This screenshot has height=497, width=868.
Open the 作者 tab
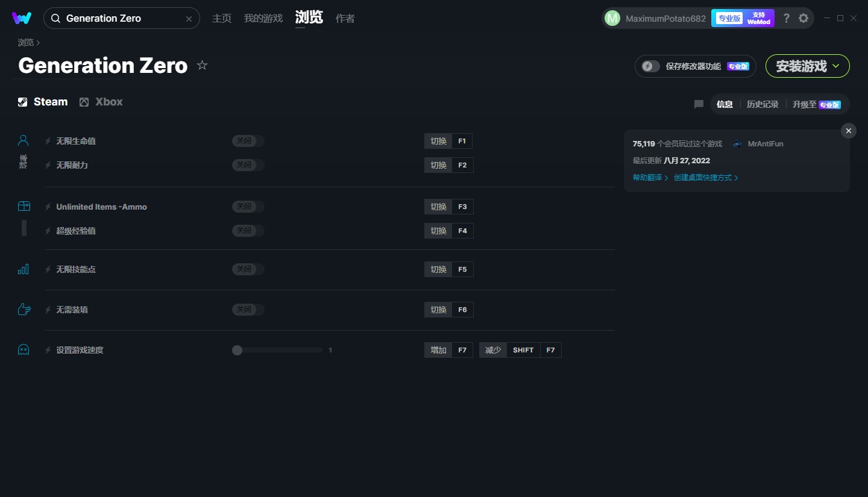coord(345,19)
